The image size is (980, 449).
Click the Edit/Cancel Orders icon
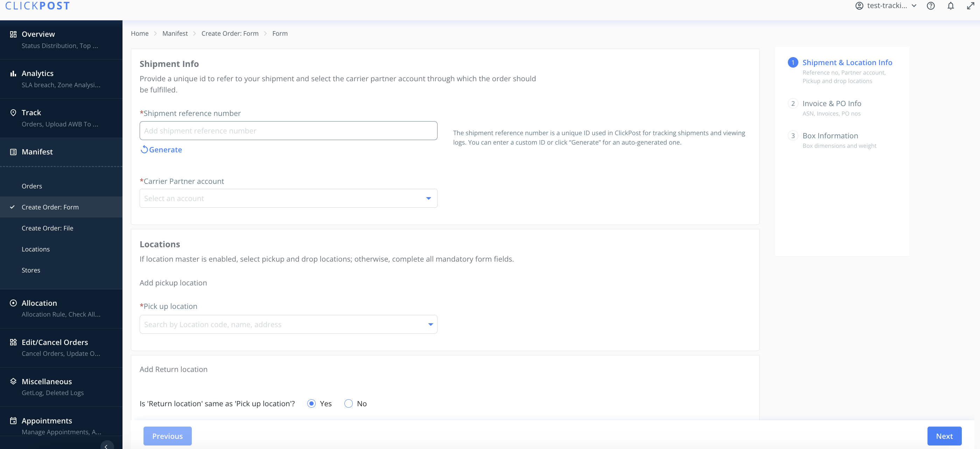pyautogui.click(x=13, y=343)
